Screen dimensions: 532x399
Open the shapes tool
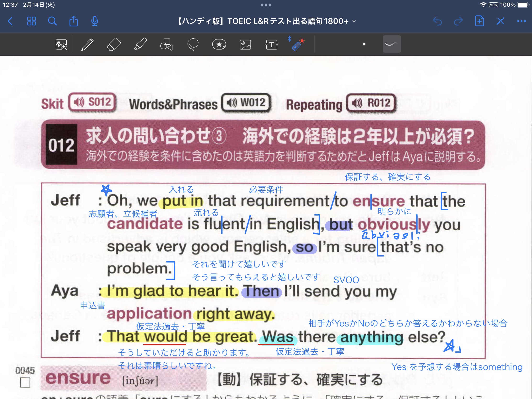tap(167, 44)
